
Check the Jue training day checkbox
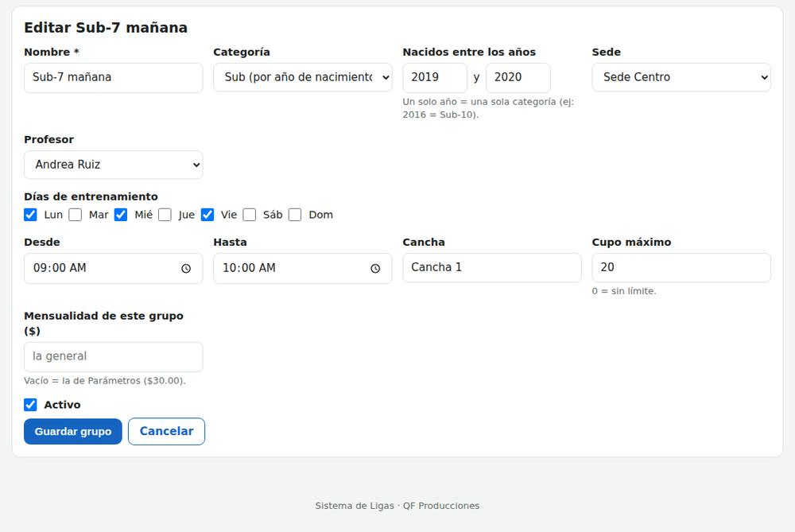tap(165, 215)
